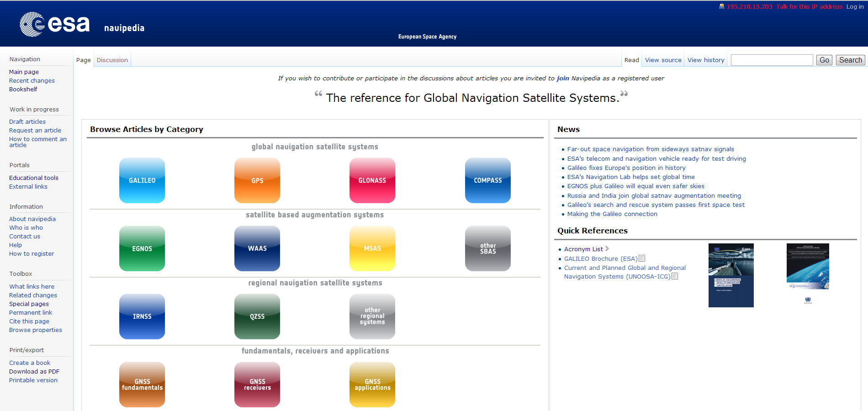Click in the search input field
The image size is (868, 411).
pos(772,60)
